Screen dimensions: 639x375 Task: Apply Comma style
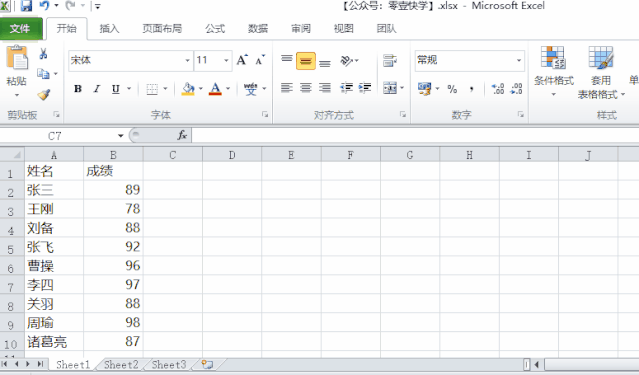coord(472,89)
